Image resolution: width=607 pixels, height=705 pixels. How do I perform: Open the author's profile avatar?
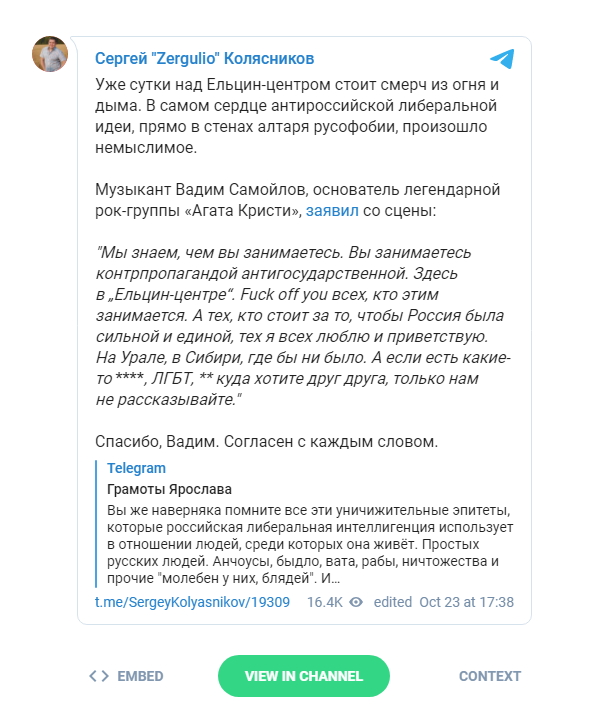(x=50, y=55)
